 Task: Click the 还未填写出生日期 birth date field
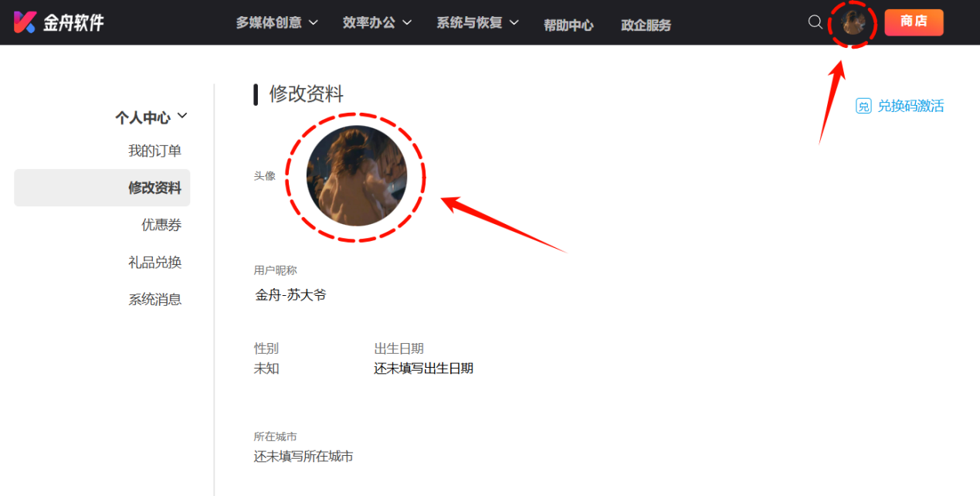point(423,369)
